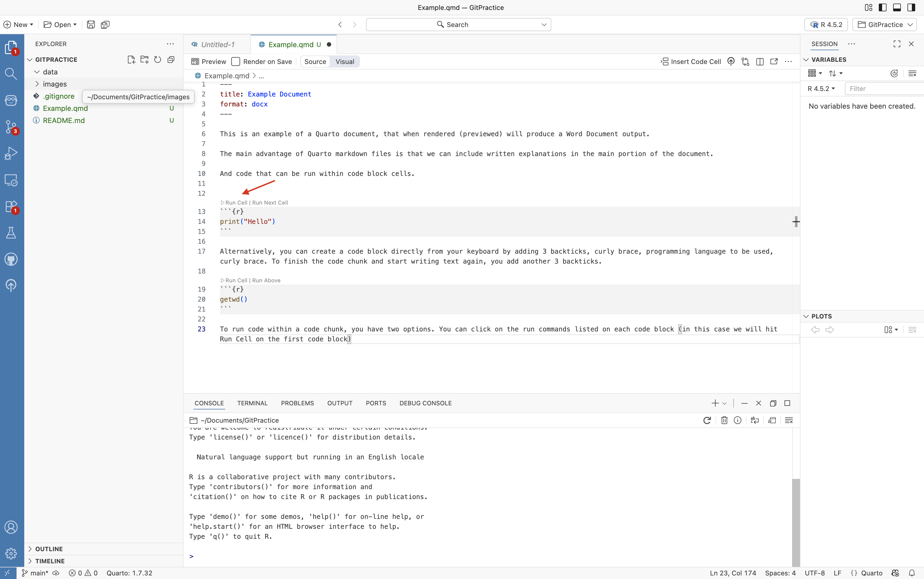Refresh the Explorer file tree
Image resolution: width=924 pixels, height=579 pixels.
158,59
